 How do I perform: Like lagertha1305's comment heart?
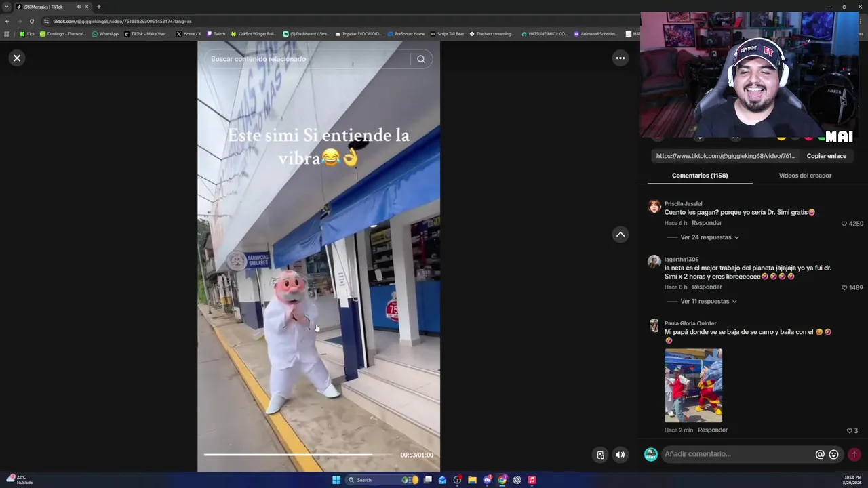(844, 287)
